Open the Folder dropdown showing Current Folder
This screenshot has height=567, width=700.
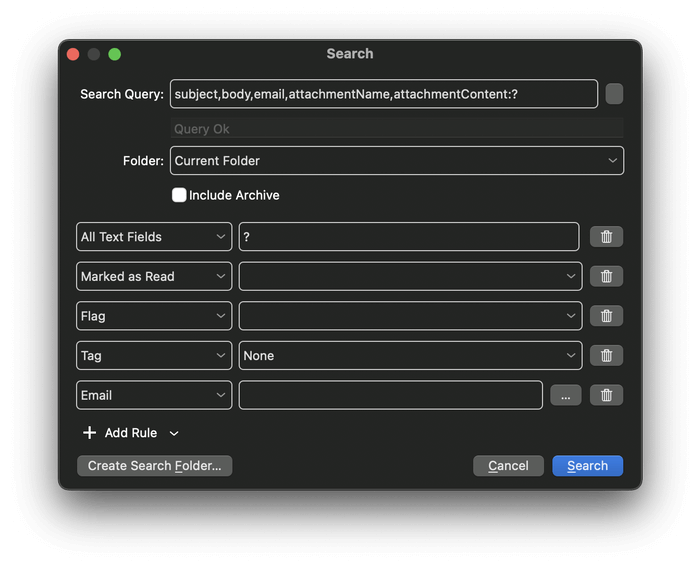coord(397,161)
